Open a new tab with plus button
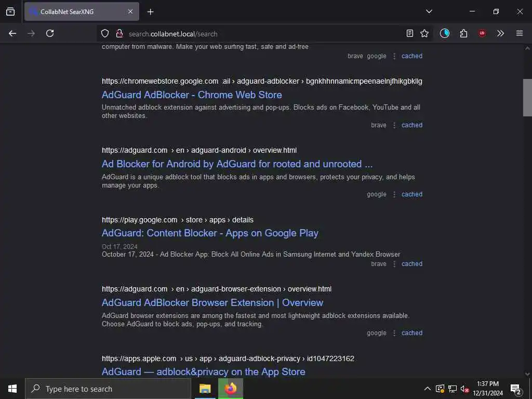This screenshot has height=399, width=532. pos(150,12)
